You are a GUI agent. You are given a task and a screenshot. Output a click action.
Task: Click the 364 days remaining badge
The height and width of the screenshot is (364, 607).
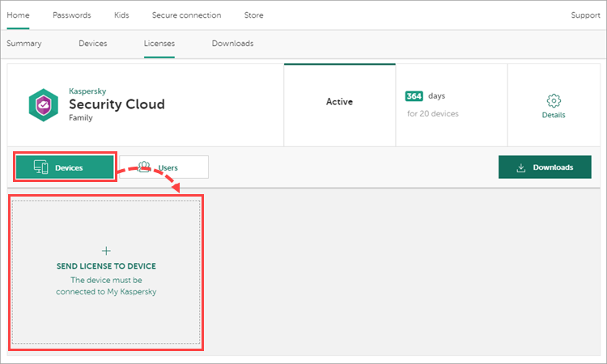[x=414, y=96]
